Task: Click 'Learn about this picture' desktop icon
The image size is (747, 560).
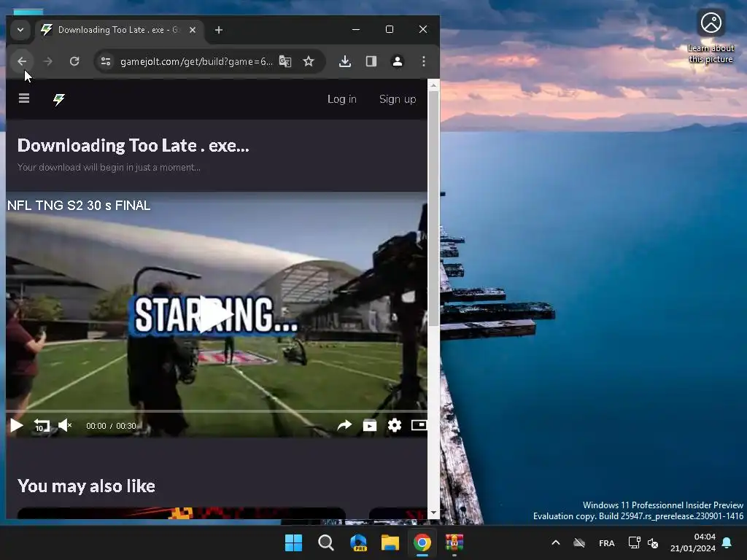Action: pos(711,37)
